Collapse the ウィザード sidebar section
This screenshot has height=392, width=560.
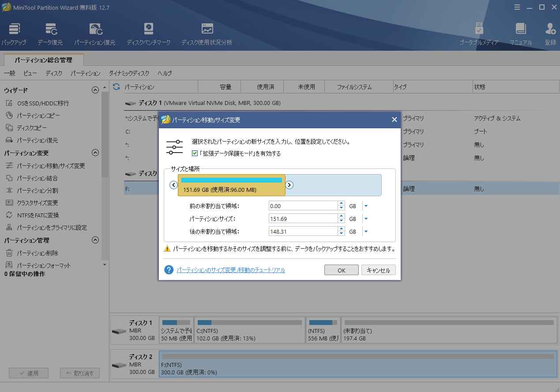[95, 90]
